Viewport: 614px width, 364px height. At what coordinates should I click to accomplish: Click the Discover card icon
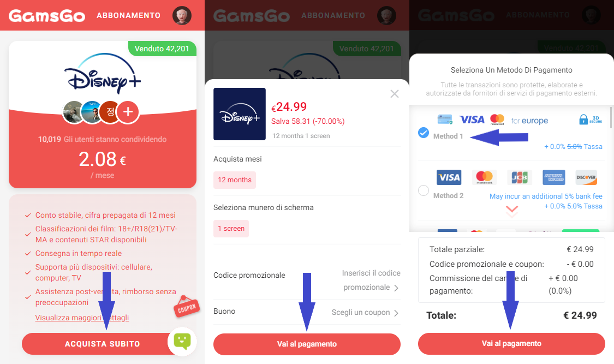[586, 177]
